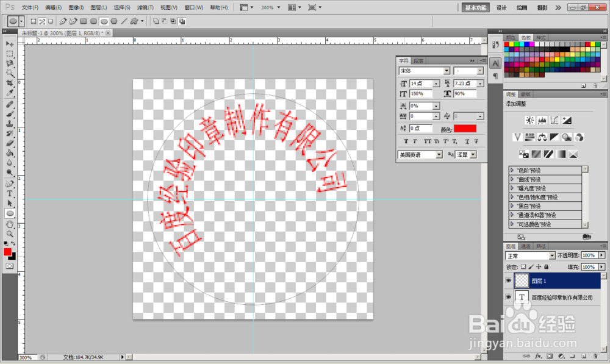Toggle lock image pixels brush icon
610x364 pixels.
click(x=531, y=267)
